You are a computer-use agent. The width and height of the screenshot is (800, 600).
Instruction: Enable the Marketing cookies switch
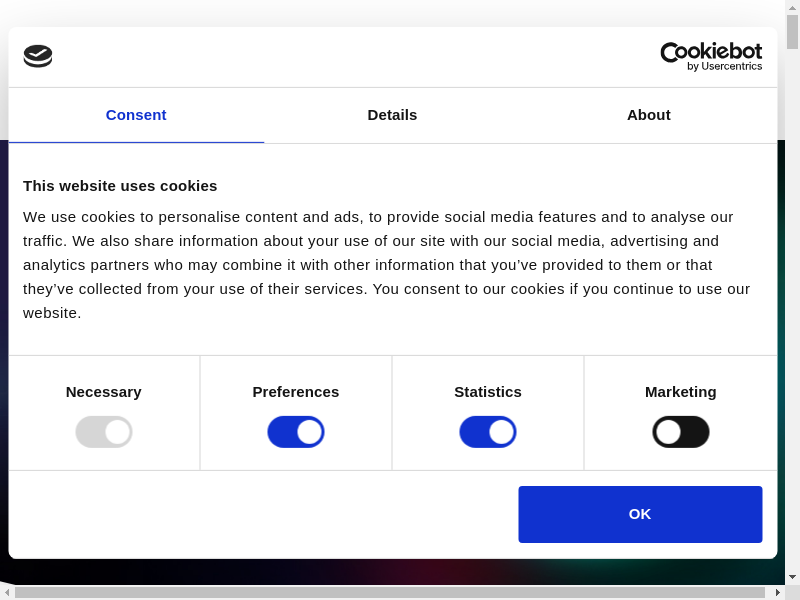tap(681, 432)
